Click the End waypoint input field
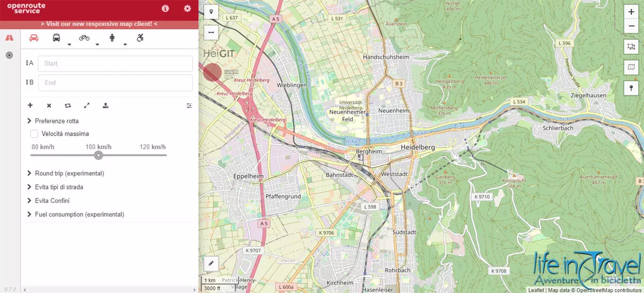Screen dimensions: 644x293 tap(115, 83)
